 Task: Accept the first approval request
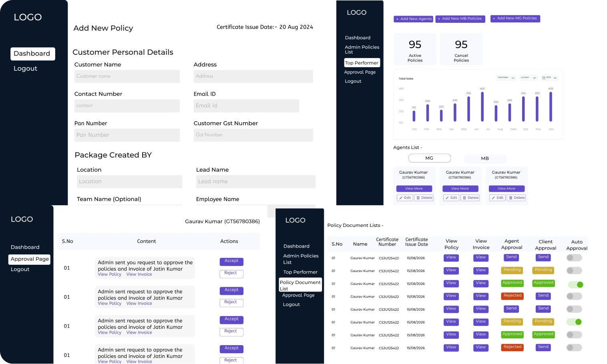point(231,261)
